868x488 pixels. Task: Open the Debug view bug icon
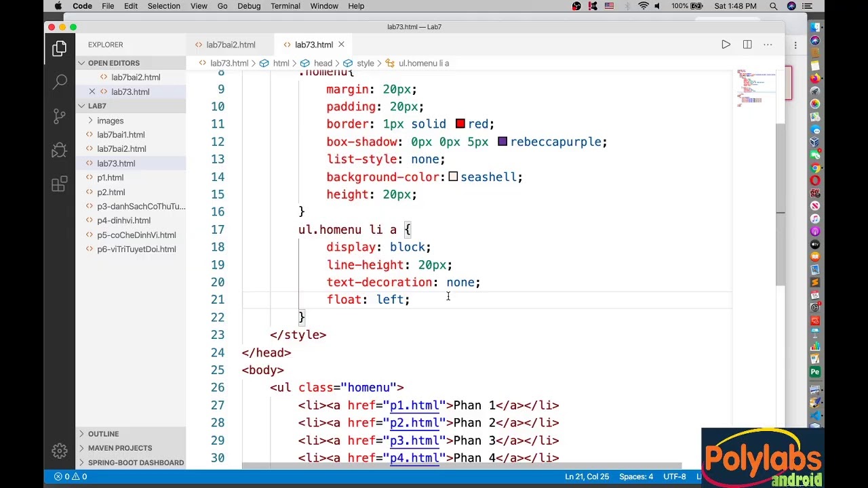(x=60, y=150)
